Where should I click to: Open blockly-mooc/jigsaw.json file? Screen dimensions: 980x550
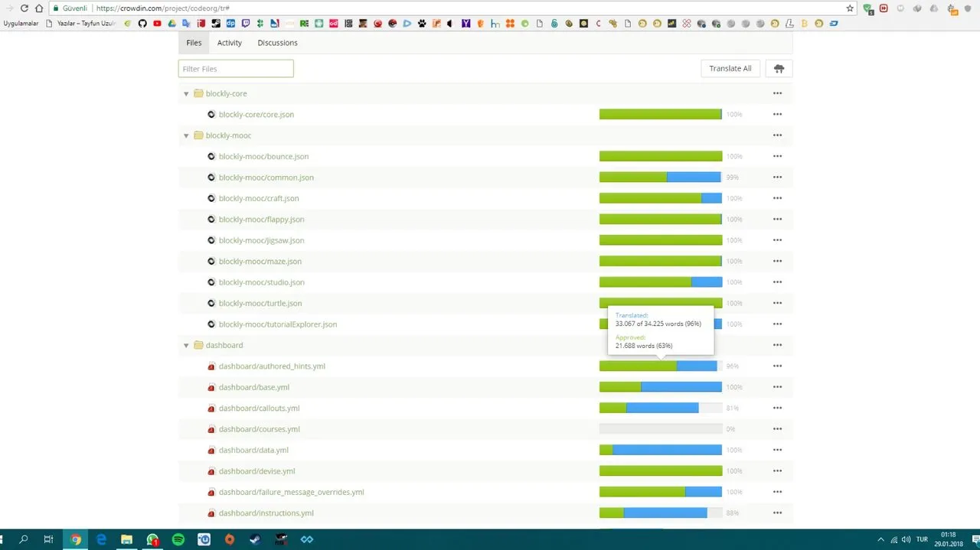tap(261, 240)
